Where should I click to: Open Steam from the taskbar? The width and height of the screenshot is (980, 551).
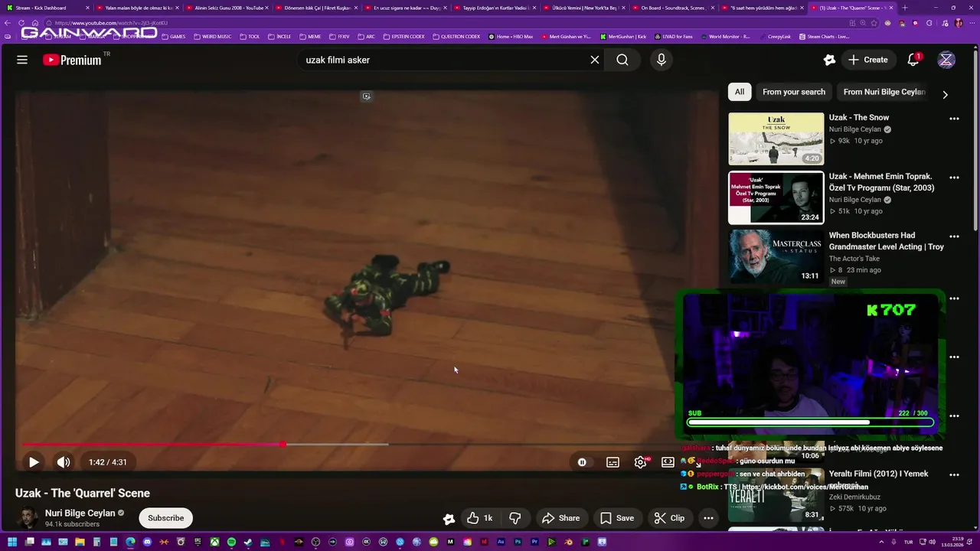click(248, 542)
